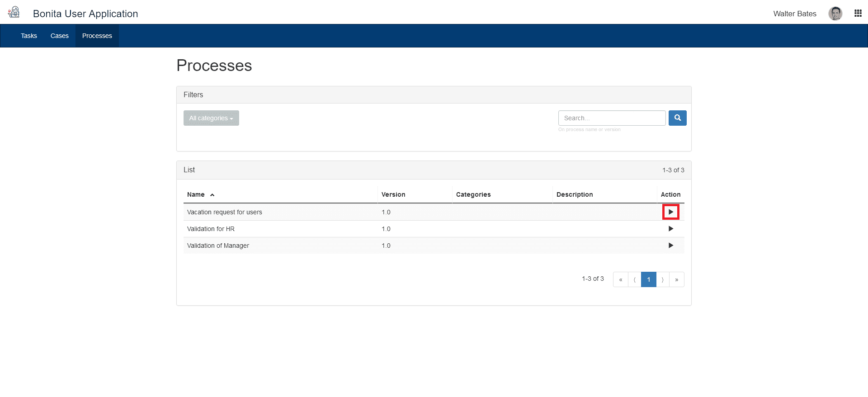Go to next page in pagination
Viewport: 868px width, 397px height.
663,279
